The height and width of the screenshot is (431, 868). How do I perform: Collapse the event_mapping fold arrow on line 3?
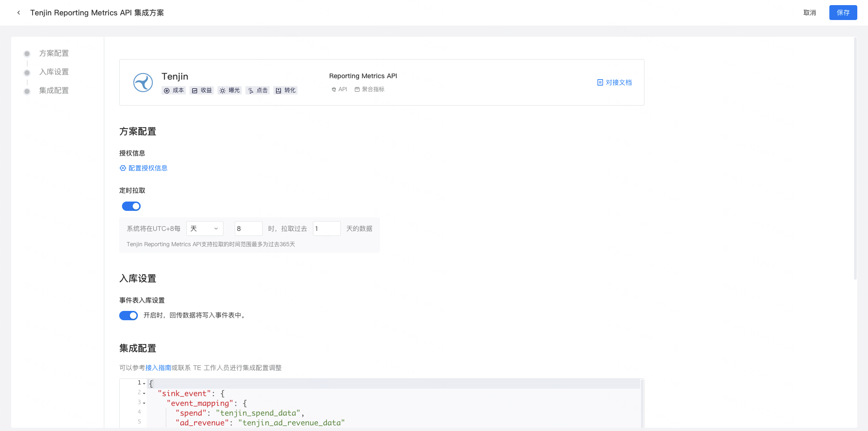[144, 403]
